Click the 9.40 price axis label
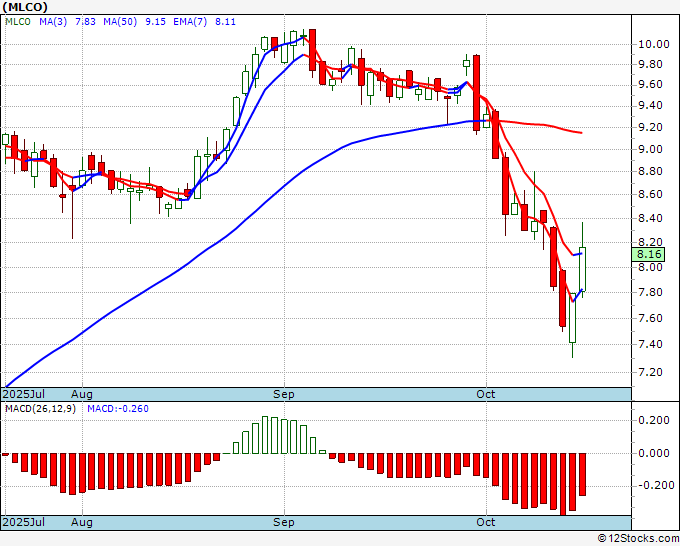This screenshot has height=546, width=680. point(650,106)
